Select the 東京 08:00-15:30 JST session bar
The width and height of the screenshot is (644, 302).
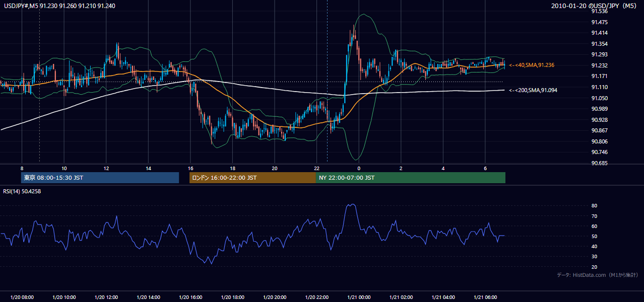[x=100, y=178]
